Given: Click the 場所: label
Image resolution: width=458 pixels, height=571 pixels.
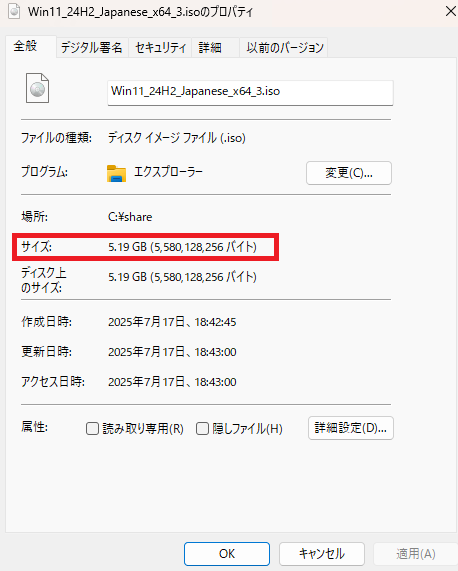Looking at the screenshot, I should click(35, 217).
